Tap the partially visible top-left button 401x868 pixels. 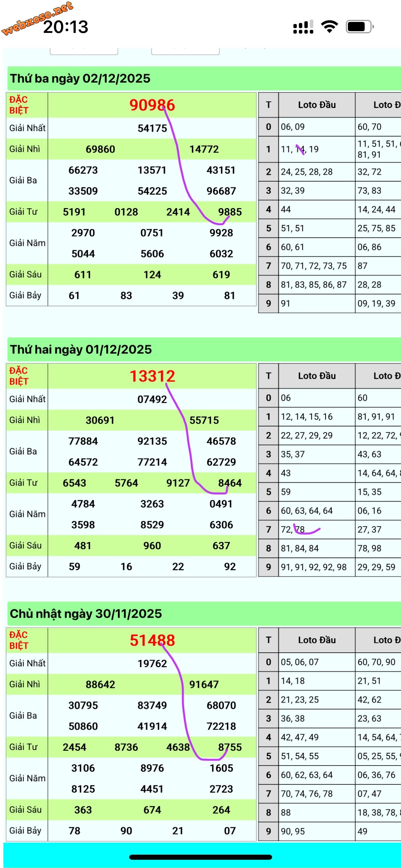point(84,51)
